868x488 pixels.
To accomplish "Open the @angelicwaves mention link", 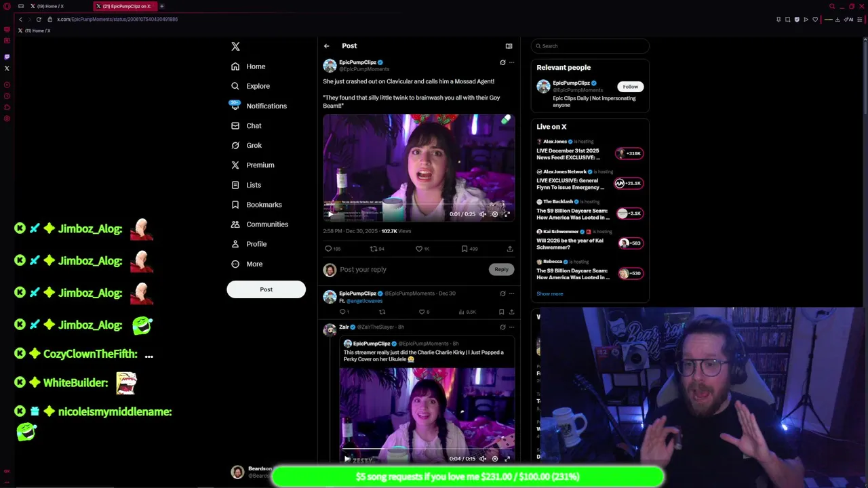I will [x=364, y=301].
